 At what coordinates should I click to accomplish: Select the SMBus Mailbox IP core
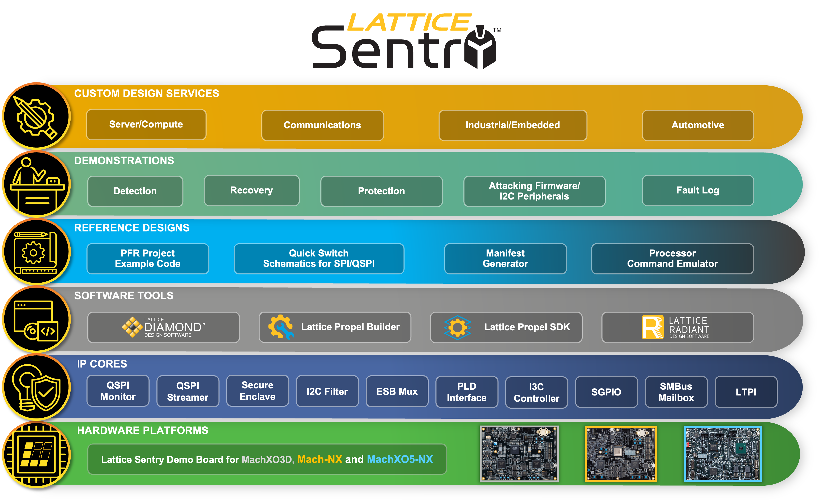[676, 392]
